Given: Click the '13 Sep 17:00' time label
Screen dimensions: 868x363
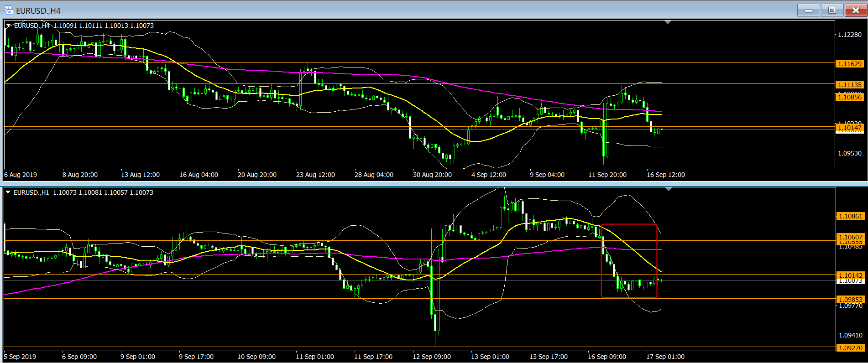Looking at the screenshot, I should pyautogui.click(x=549, y=357).
